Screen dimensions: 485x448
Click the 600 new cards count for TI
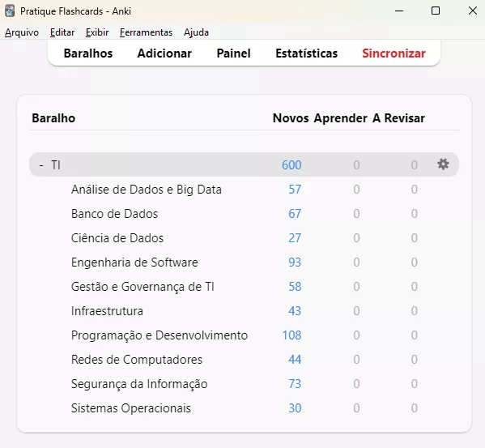291,165
